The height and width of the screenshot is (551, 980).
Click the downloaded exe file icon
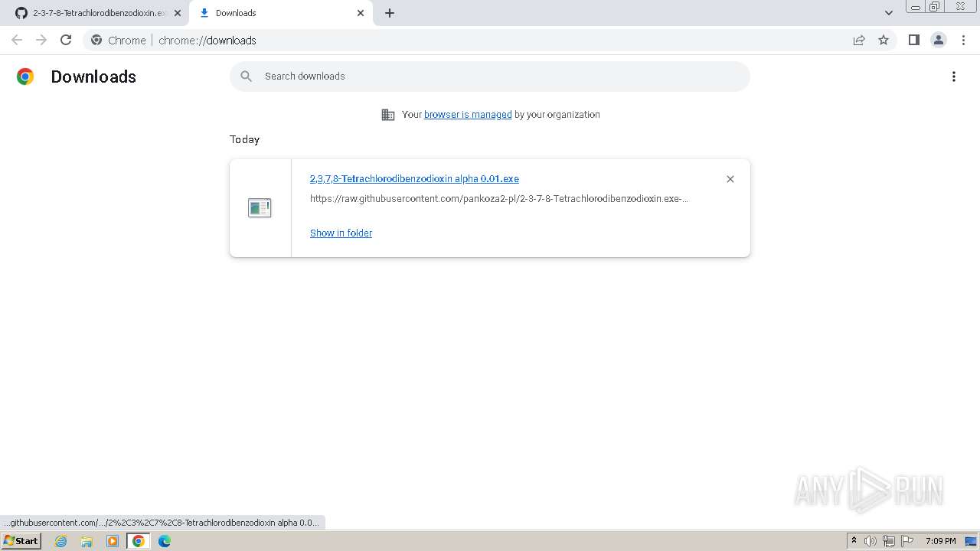click(x=260, y=207)
